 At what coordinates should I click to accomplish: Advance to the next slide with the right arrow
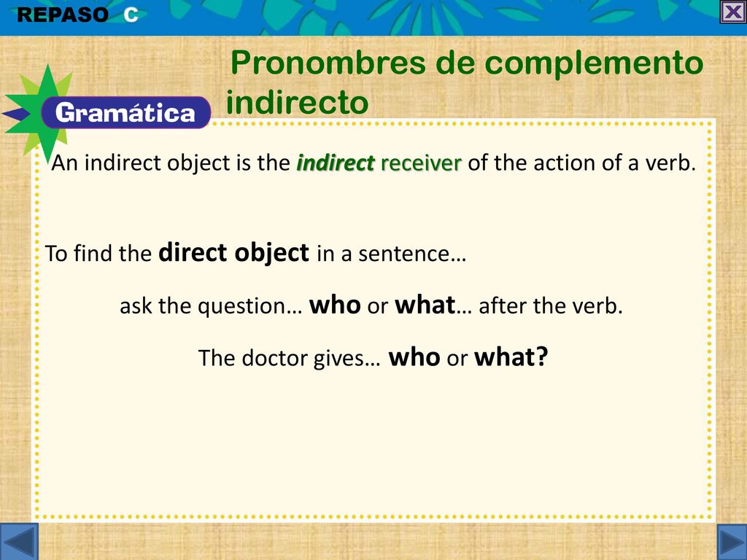click(731, 542)
